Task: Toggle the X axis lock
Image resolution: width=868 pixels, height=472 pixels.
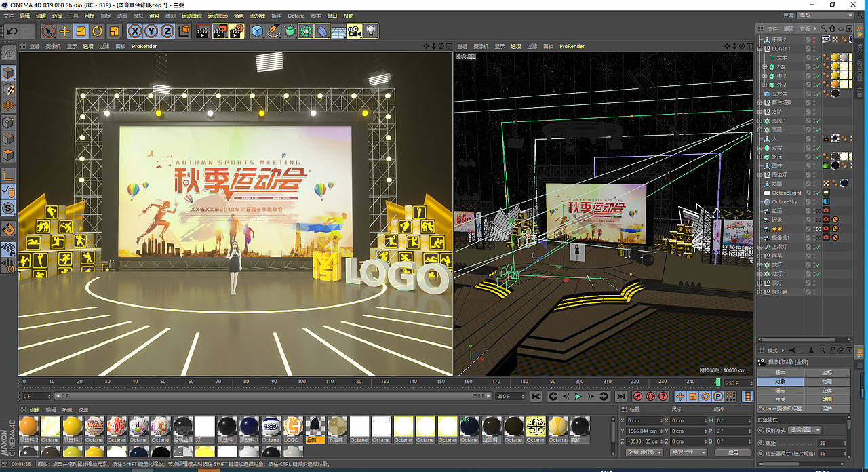Action: [135, 31]
